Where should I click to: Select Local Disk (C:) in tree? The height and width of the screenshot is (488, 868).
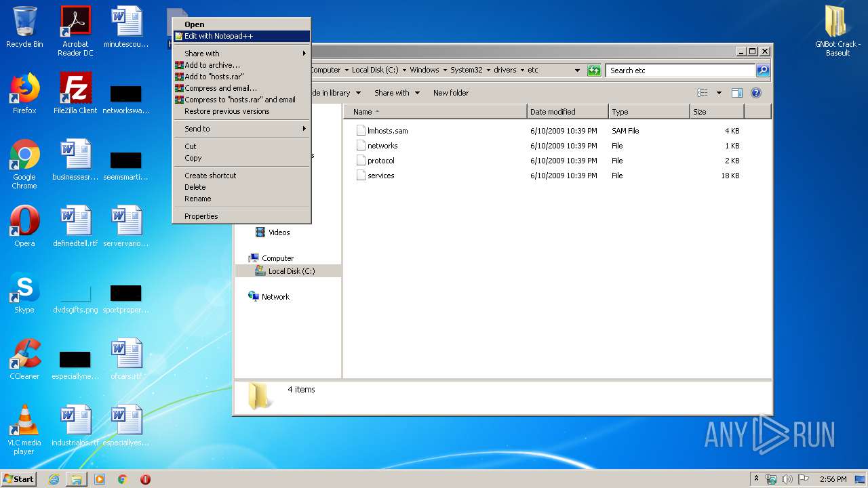coord(288,271)
